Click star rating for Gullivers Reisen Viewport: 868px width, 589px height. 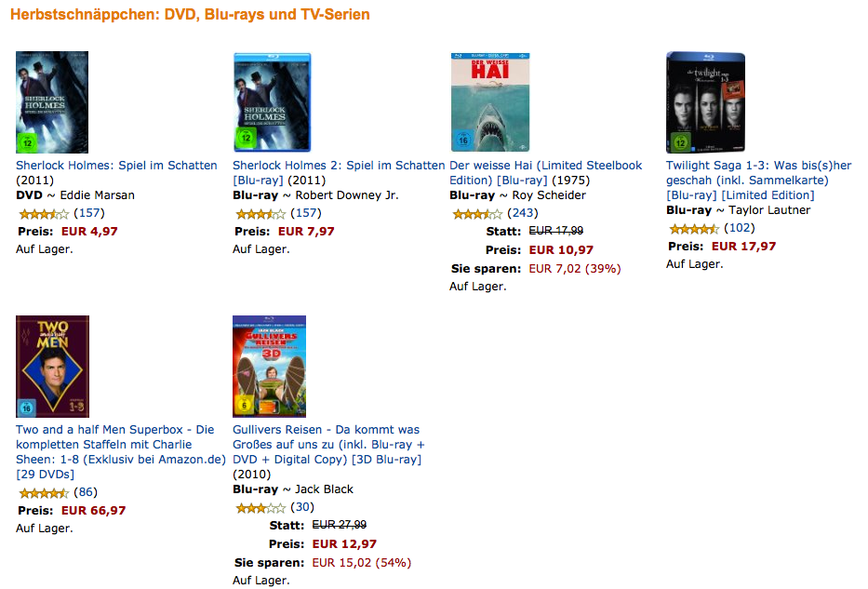click(x=260, y=508)
